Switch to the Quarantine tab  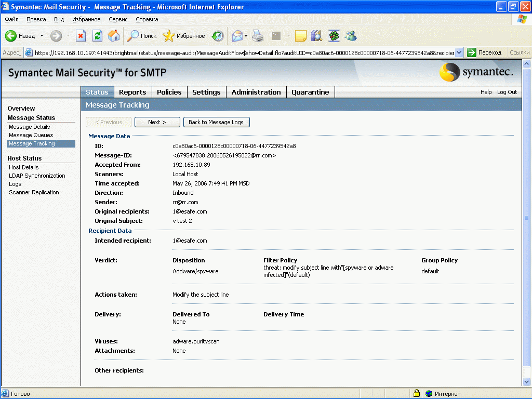pyautogui.click(x=310, y=92)
